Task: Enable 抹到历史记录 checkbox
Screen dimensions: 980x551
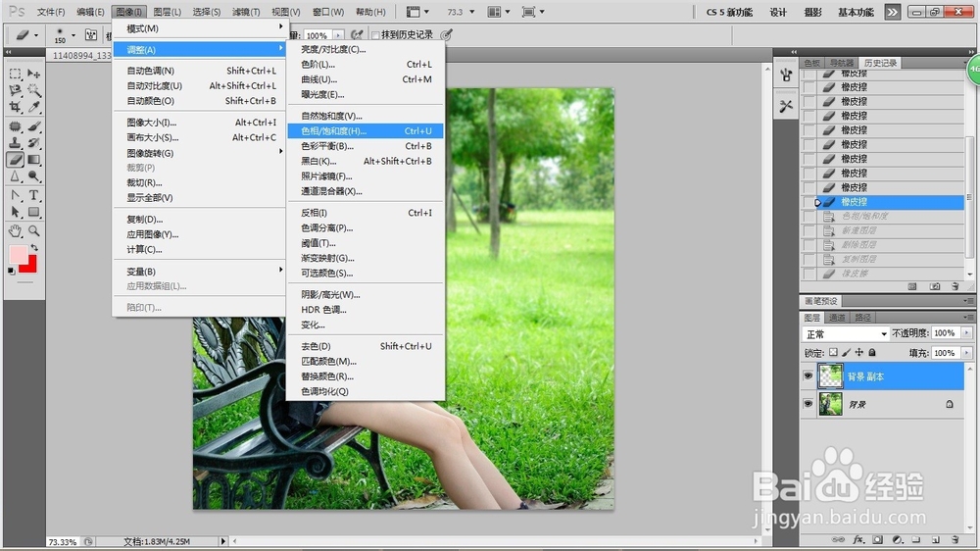Action: pyautogui.click(x=375, y=35)
